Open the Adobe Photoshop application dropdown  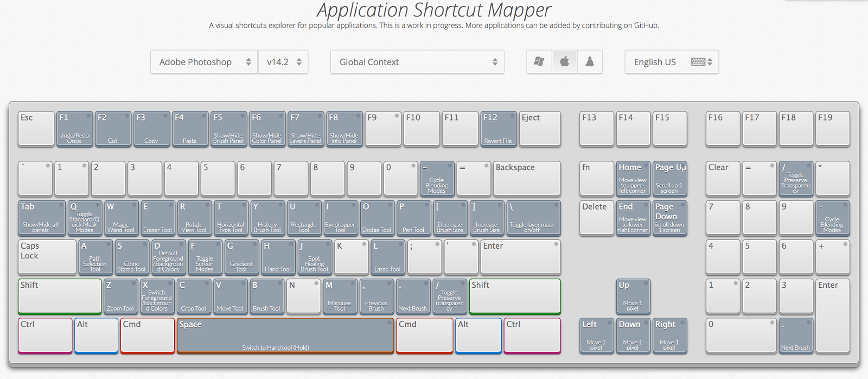204,62
